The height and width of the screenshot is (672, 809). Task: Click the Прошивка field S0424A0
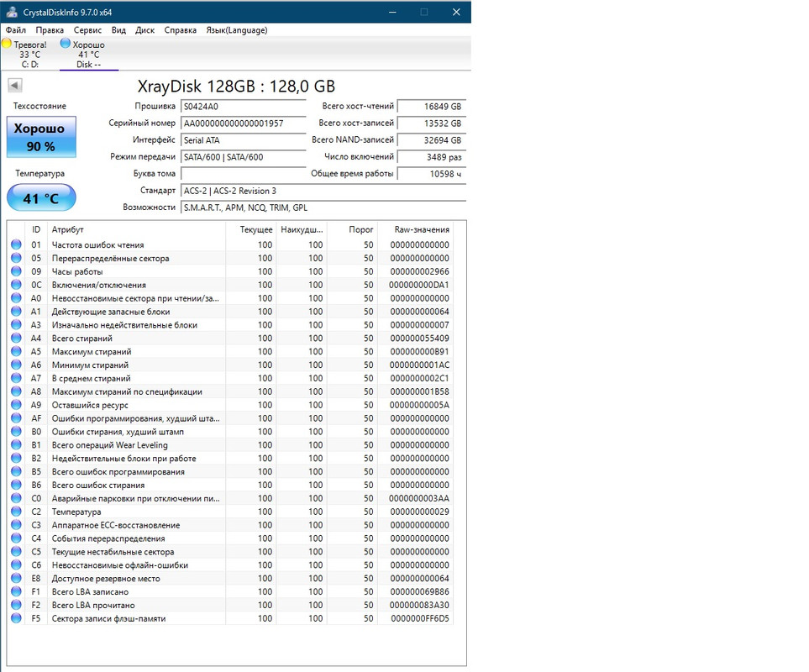coord(244,106)
